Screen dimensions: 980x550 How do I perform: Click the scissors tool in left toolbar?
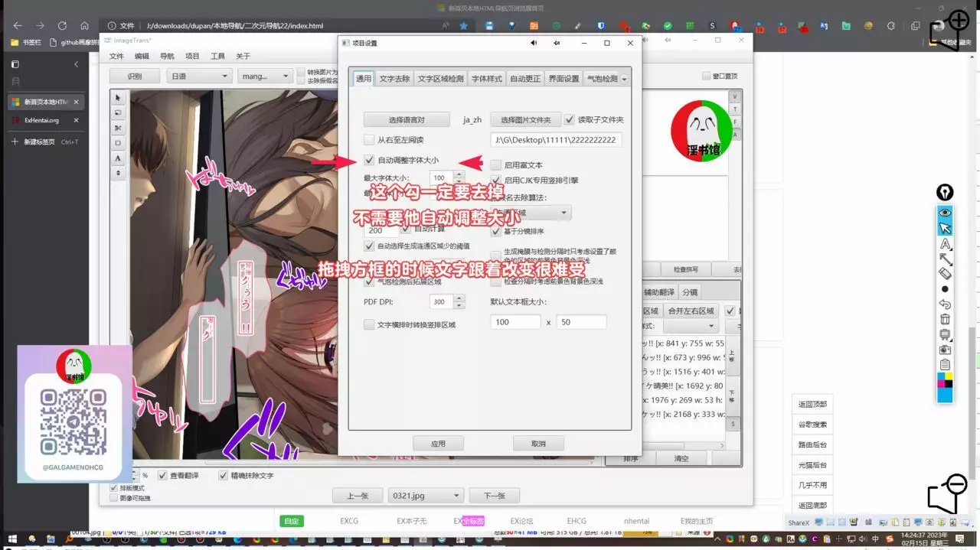(118, 128)
